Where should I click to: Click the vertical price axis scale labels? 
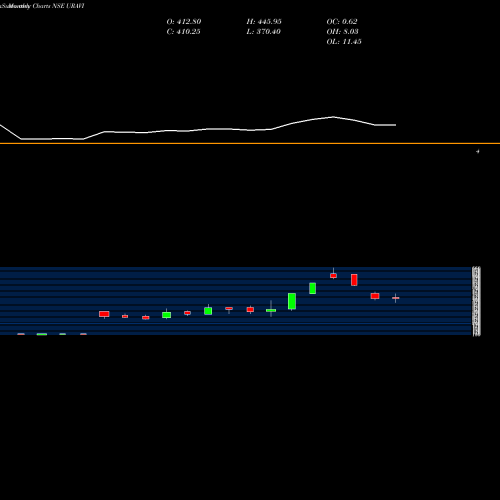coord(477,301)
